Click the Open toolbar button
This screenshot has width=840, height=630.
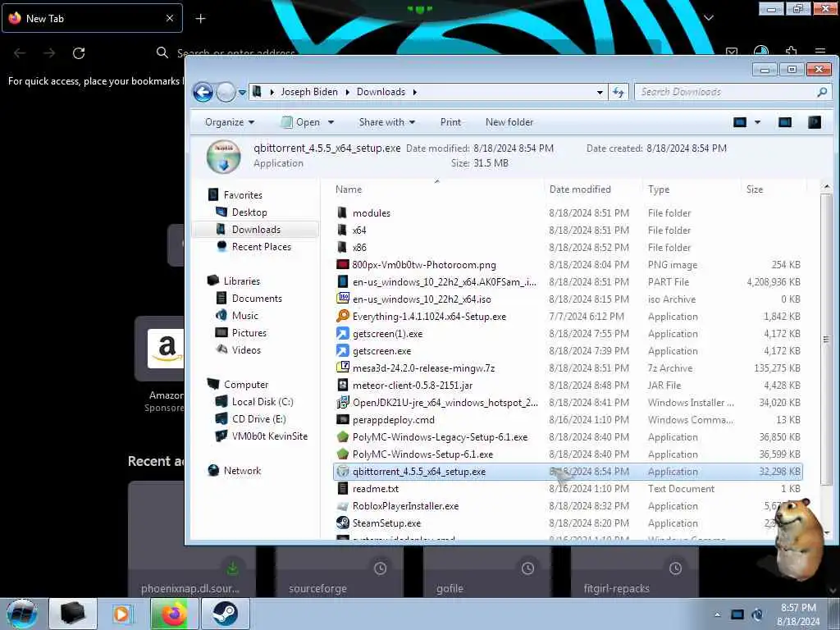click(x=301, y=122)
